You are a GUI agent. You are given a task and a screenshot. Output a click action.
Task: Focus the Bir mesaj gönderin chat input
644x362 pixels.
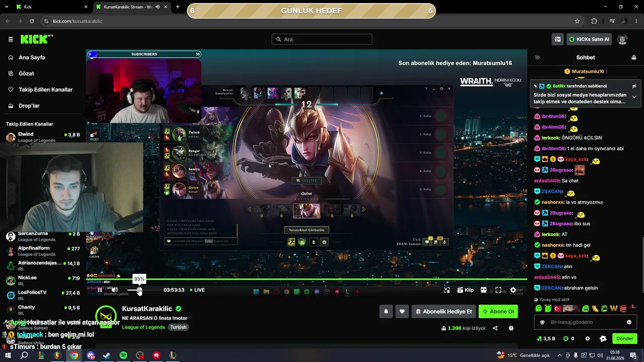585,322
